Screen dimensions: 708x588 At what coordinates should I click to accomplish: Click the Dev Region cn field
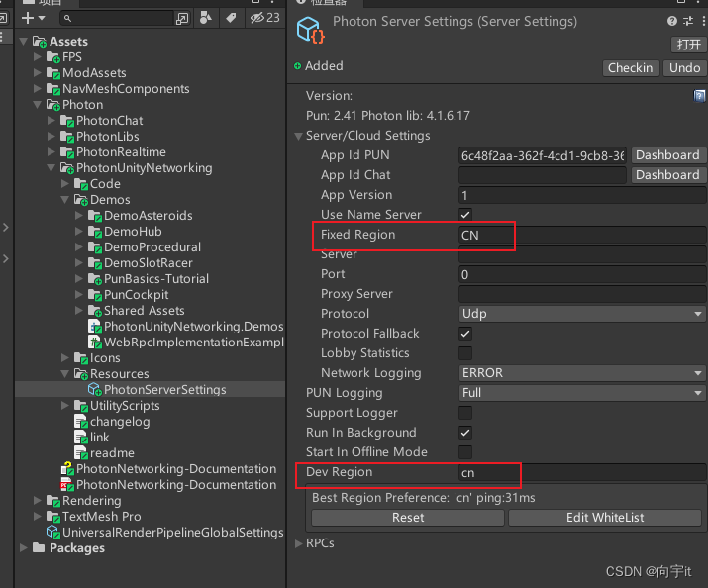[x=582, y=473]
